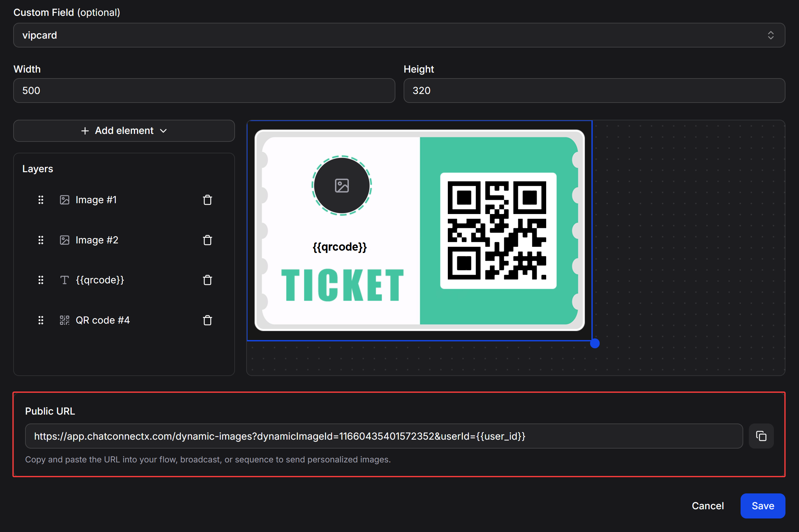799x532 pixels.
Task: Delete the {{qrcode}} text layer
Action: [x=207, y=280]
